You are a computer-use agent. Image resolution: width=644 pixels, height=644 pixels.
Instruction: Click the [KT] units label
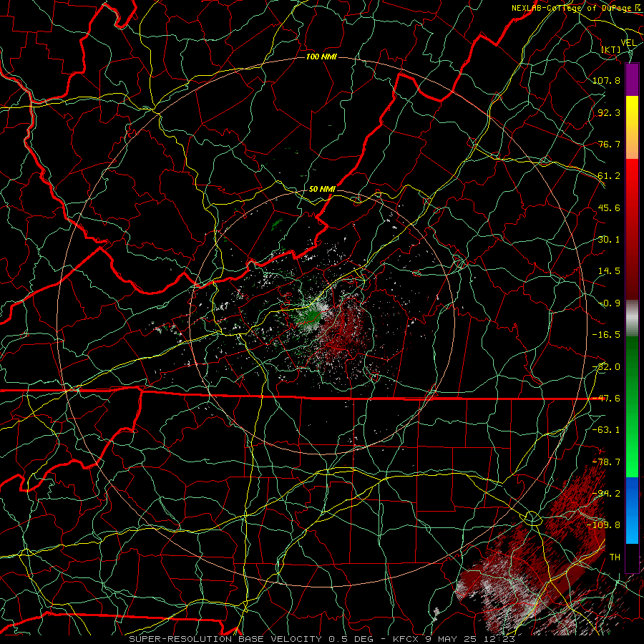click(611, 49)
